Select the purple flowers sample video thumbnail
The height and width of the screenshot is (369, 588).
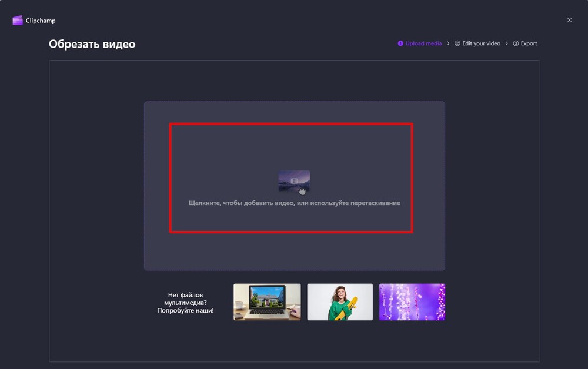tap(412, 301)
